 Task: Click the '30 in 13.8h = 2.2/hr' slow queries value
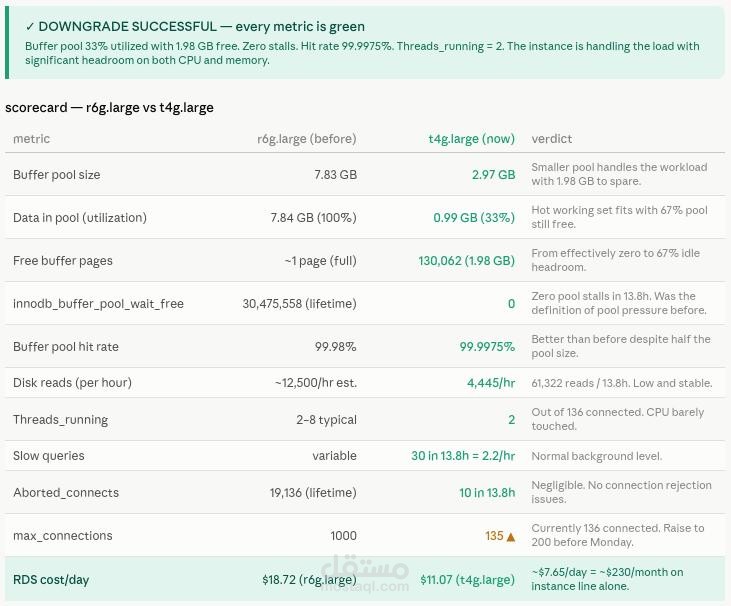[463, 456]
